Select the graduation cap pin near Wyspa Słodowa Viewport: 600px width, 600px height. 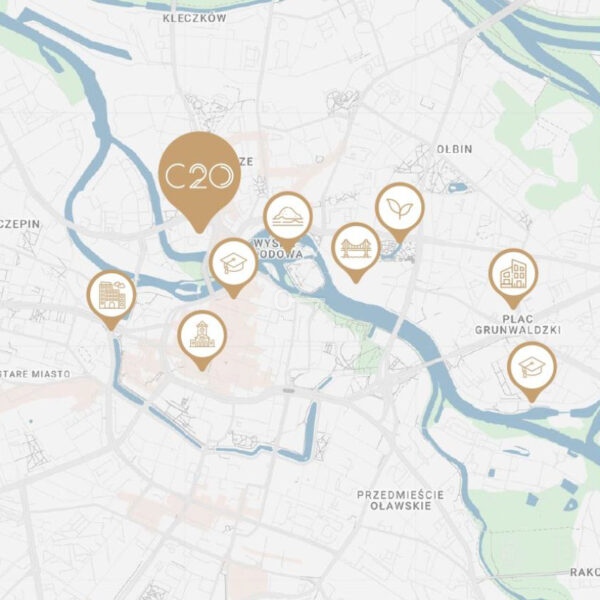(x=233, y=266)
